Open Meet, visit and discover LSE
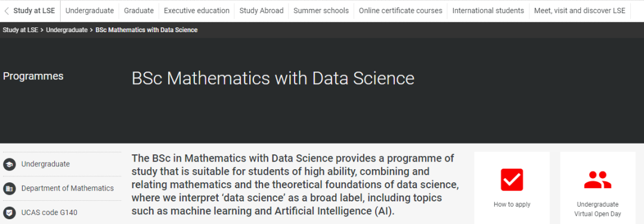This screenshot has height=224, width=644. (580, 11)
